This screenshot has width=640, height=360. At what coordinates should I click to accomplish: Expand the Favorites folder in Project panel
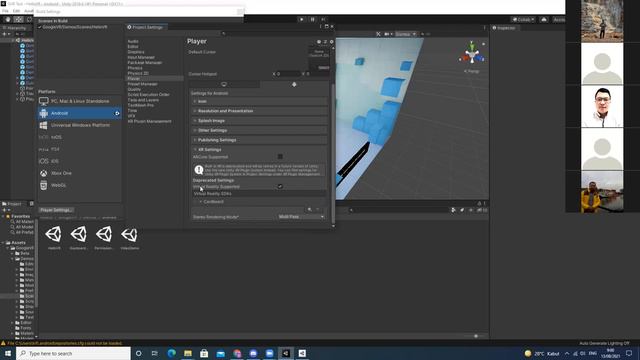point(3,216)
